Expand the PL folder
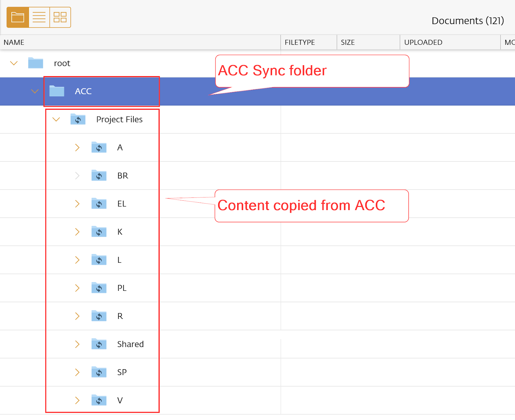This screenshot has width=515, height=420. click(x=77, y=288)
